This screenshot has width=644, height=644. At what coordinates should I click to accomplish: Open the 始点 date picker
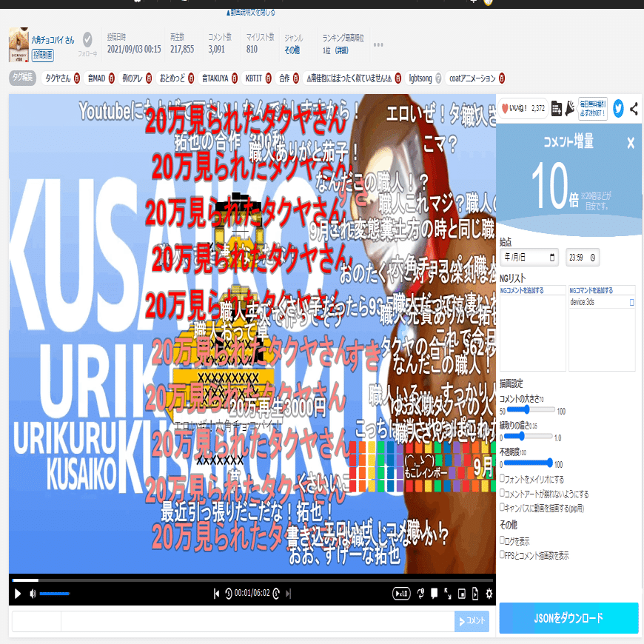coord(529,258)
